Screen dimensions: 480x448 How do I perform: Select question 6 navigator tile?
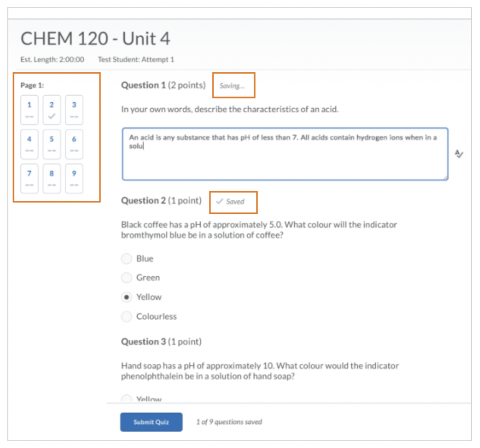(74, 144)
